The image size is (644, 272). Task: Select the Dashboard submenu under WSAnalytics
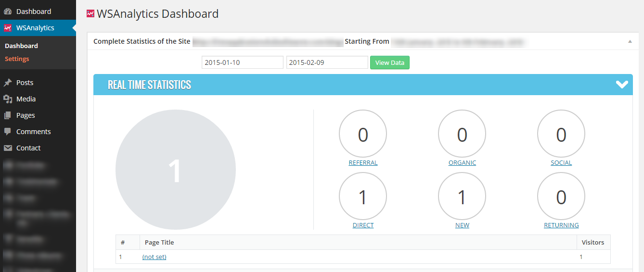click(21, 46)
